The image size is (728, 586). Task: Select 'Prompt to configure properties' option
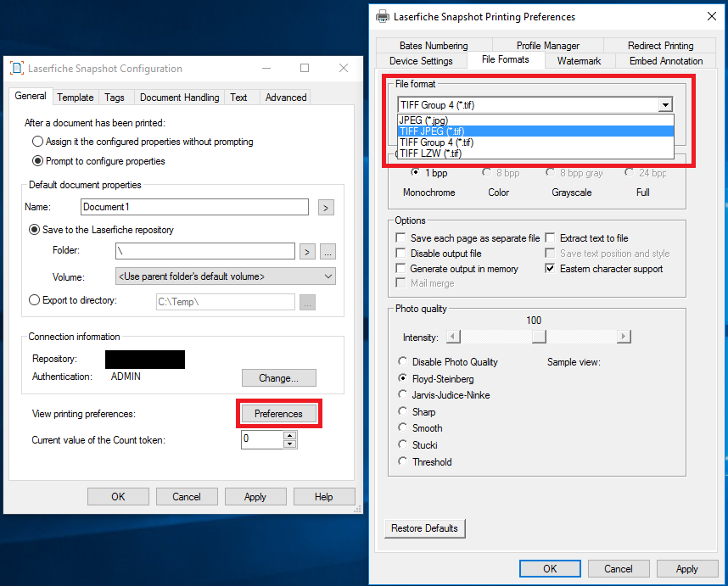coord(37,161)
